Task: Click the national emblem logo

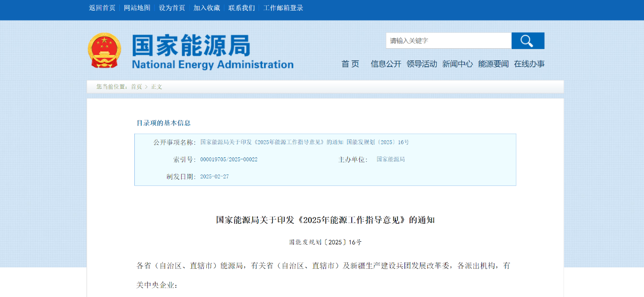Action: pyautogui.click(x=104, y=51)
